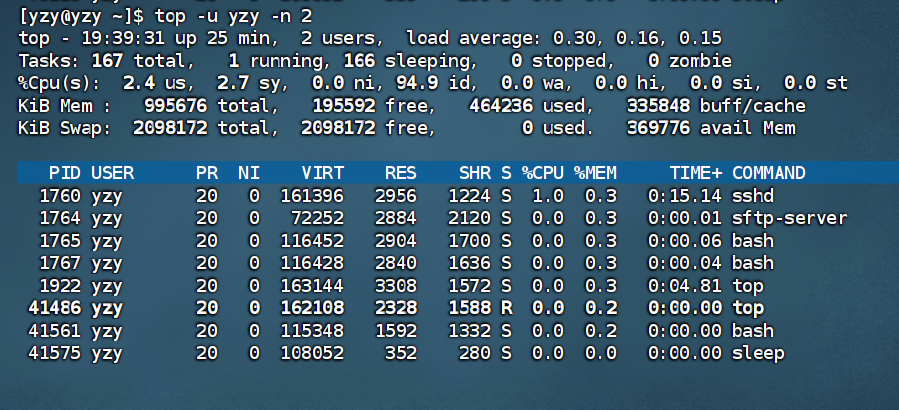This screenshot has width=899, height=410.
Task: Click the R state of PID 41486
Action: pos(506,308)
